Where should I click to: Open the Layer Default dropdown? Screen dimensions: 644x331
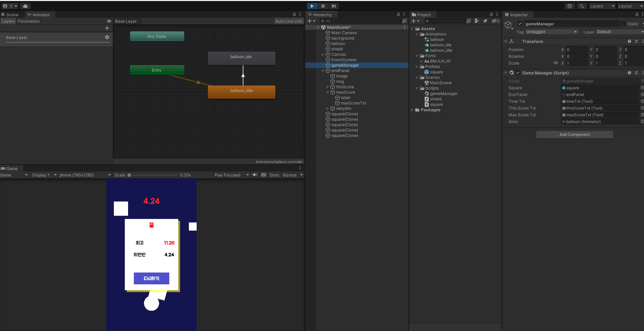click(620, 32)
